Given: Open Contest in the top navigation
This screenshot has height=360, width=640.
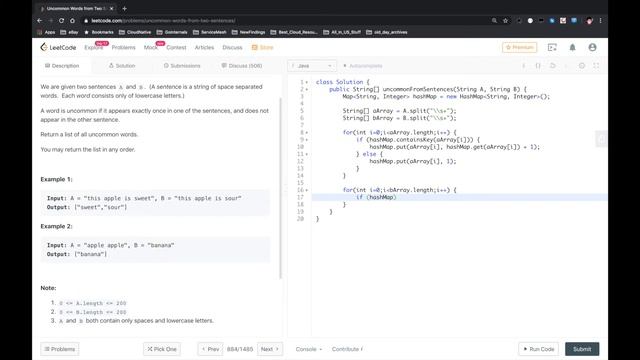Looking at the screenshot, I should 176,47.
